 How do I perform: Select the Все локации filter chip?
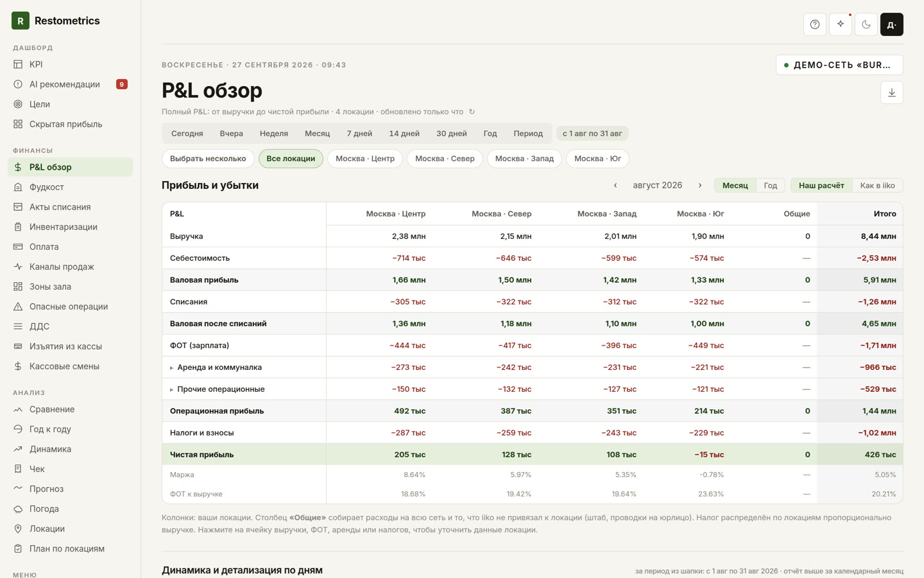(291, 159)
